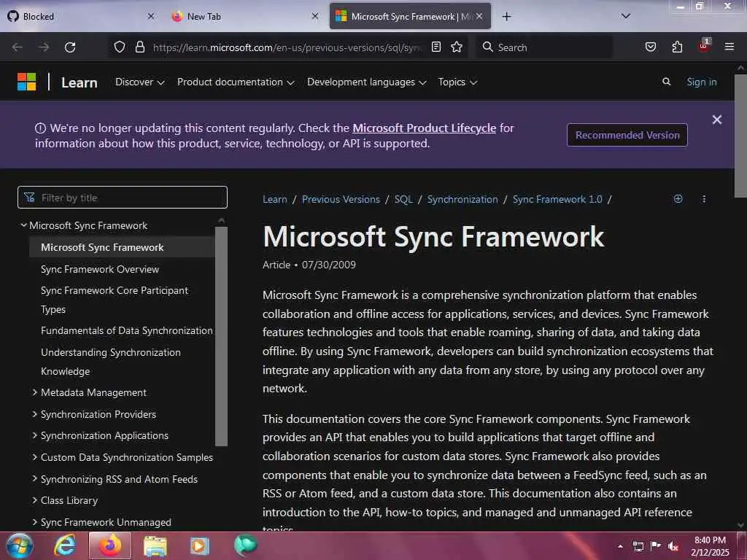
Task: Open the Windows Start button
Action: point(20,545)
